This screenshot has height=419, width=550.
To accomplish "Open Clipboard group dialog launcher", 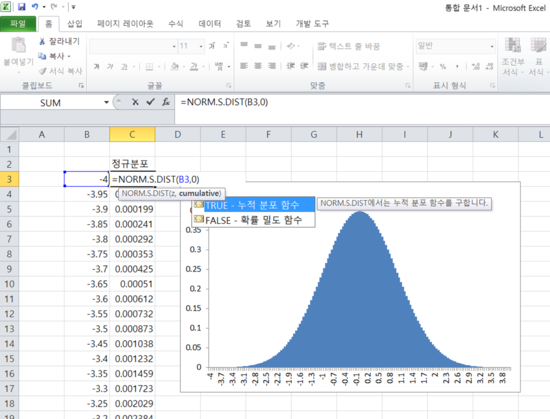I will 81,85.
